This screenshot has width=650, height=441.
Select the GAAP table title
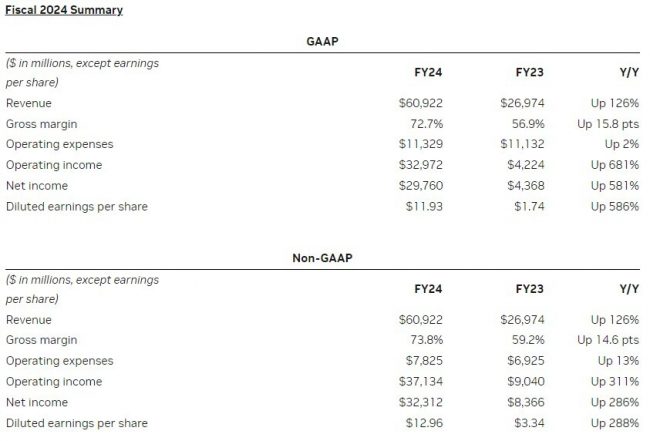coord(322,41)
